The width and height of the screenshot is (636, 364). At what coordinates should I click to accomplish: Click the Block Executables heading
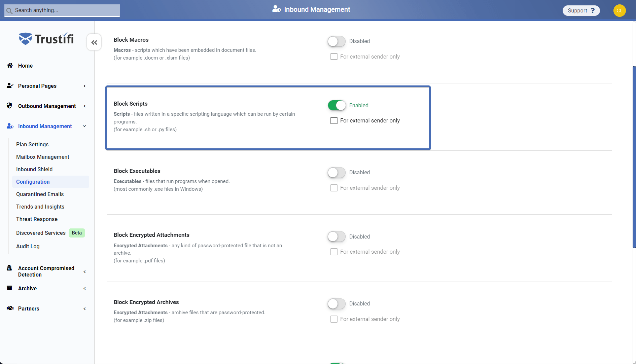[137, 171]
